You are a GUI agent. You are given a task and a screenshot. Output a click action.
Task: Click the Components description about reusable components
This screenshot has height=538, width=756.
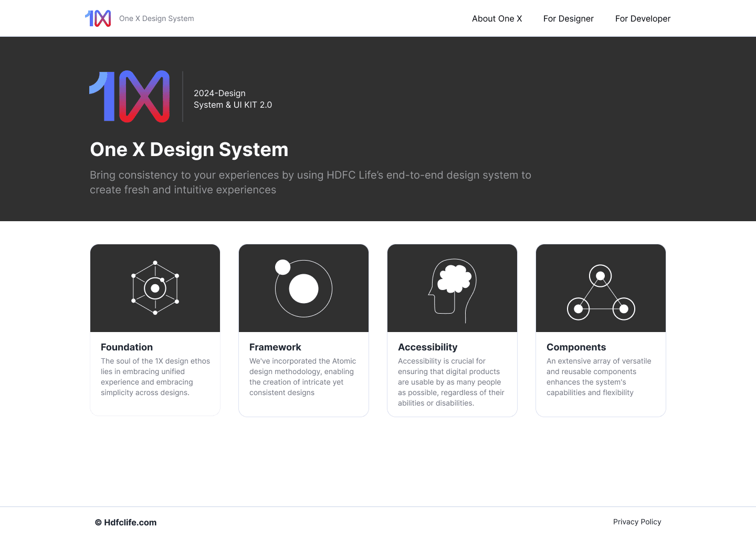[x=598, y=377]
